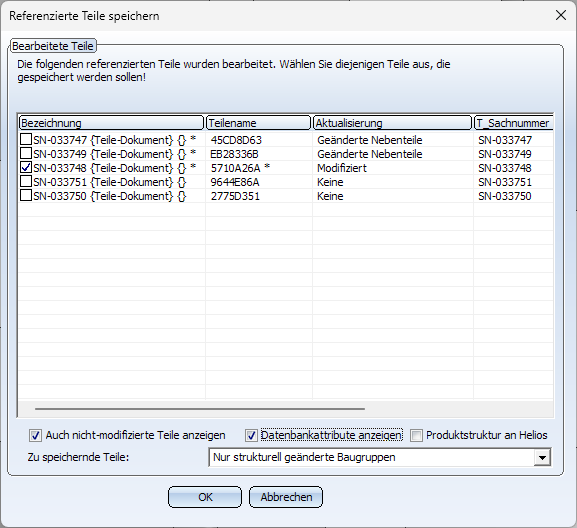Select the Teilename cell EB28336B
Screen dimensions: 577x528
234,154
